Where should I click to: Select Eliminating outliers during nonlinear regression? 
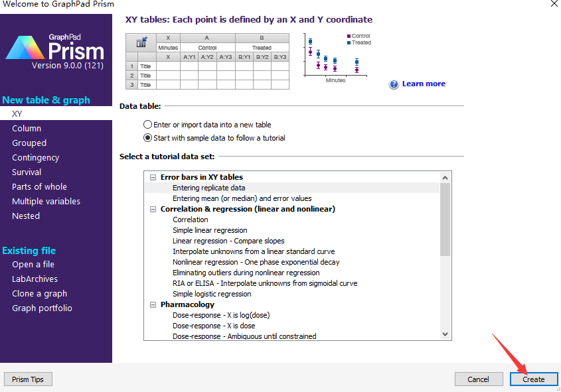[x=246, y=273]
